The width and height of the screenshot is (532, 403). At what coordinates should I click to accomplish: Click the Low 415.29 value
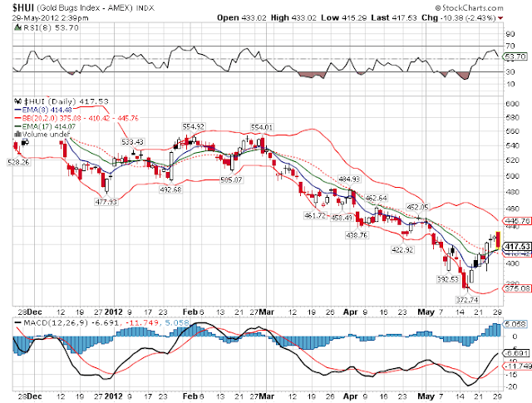(x=343, y=17)
